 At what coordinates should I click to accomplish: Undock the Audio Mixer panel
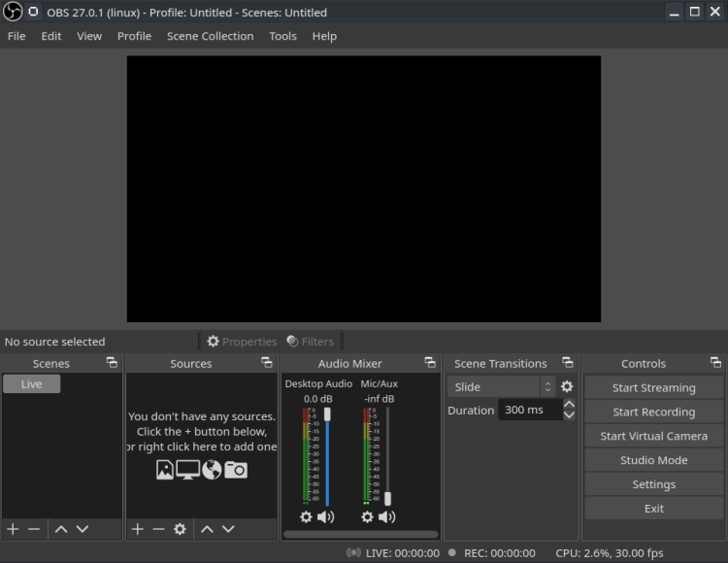pos(430,363)
